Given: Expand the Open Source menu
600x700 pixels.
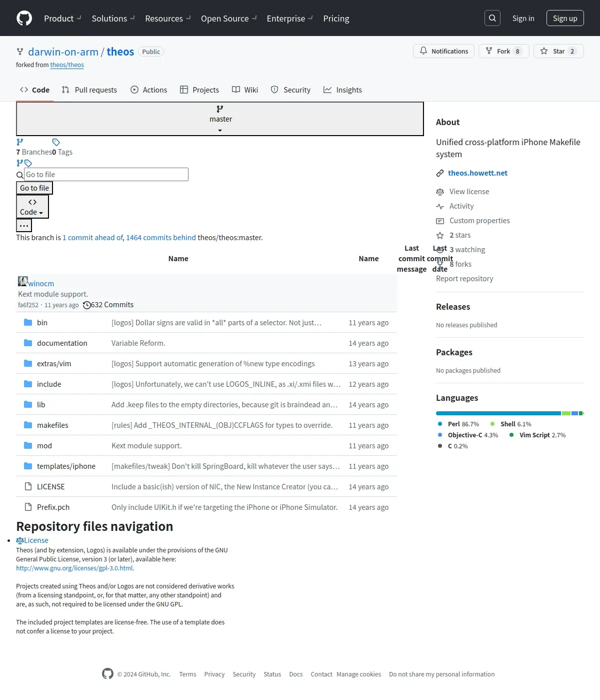Looking at the screenshot, I should 229,19.
